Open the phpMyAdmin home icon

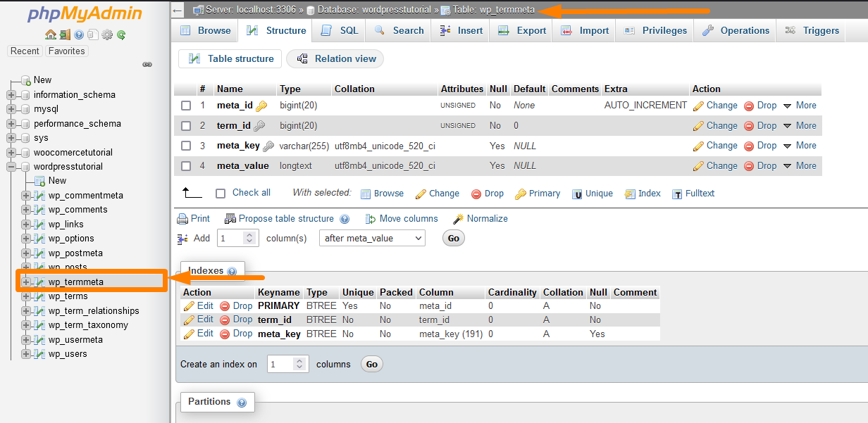point(50,34)
